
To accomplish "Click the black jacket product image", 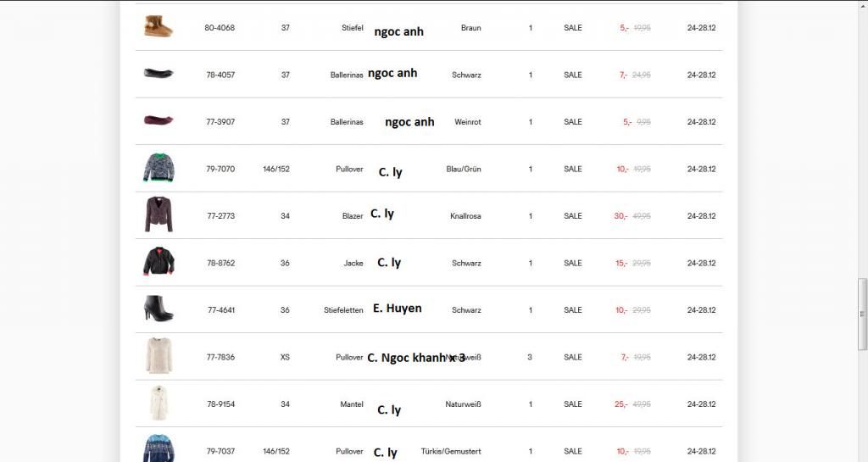I will (x=158, y=262).
